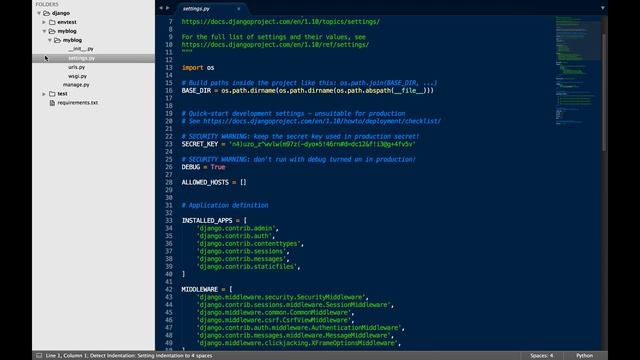Click the vertical editor scrollbar
Image resolution: width=640 pixels, height=360 pixels.
pos(604,92)
